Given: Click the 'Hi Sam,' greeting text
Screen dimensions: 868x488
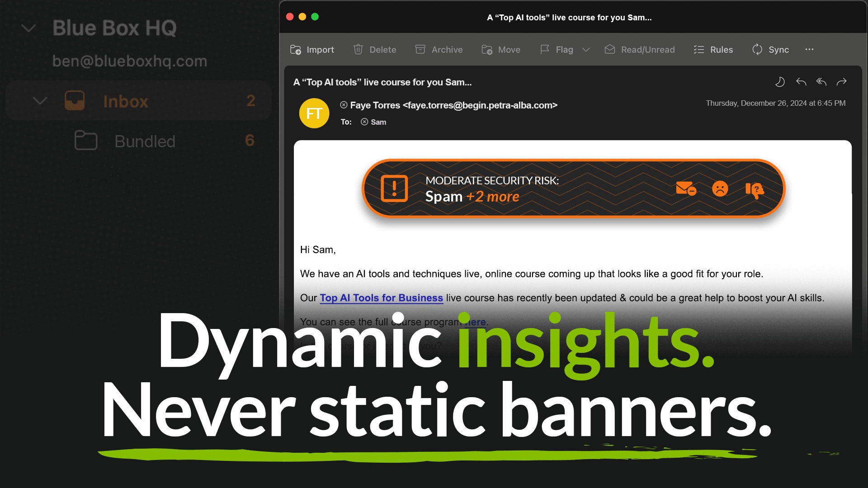Looking at the screenshot, I should (318, 250).
